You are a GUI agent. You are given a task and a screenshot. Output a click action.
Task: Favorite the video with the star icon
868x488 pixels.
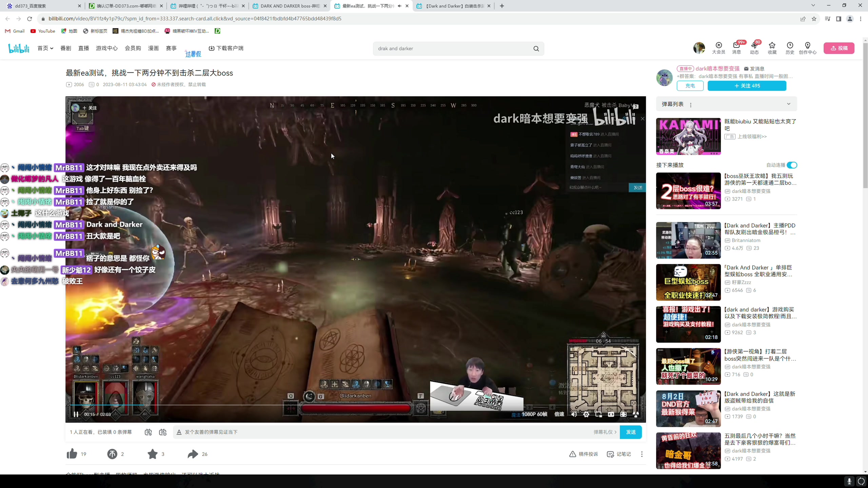click(x=153, y=454)
